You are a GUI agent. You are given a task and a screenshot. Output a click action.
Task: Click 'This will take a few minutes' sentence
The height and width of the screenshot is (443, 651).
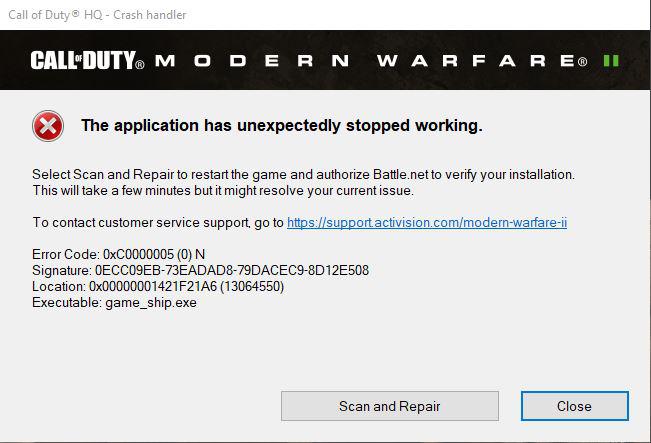[x=223, y=191]
